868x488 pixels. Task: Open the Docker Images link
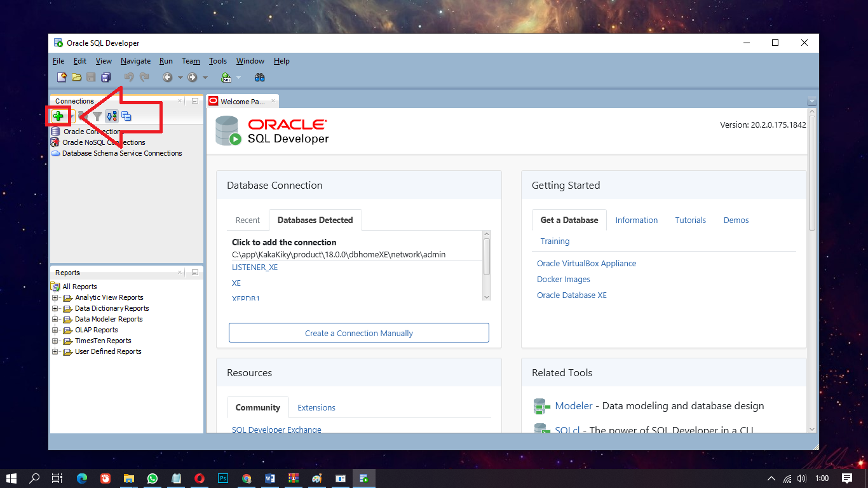click(564, 279)
